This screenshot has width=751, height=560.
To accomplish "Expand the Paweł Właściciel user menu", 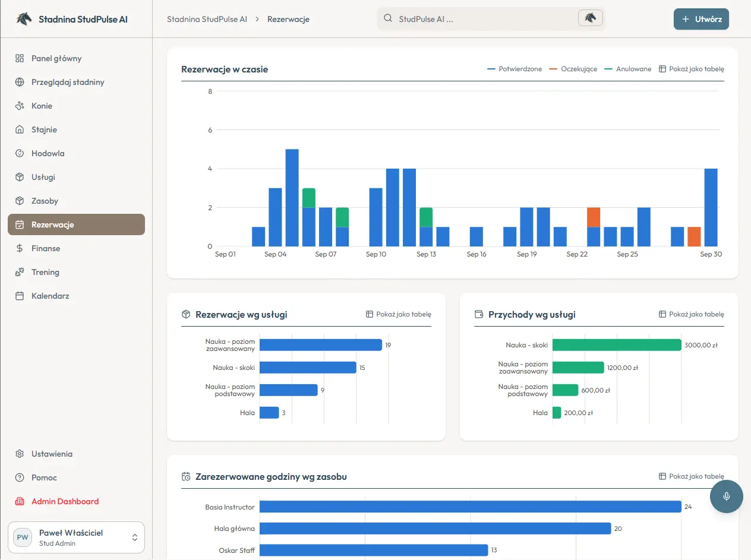I will [x=76, y=537].
